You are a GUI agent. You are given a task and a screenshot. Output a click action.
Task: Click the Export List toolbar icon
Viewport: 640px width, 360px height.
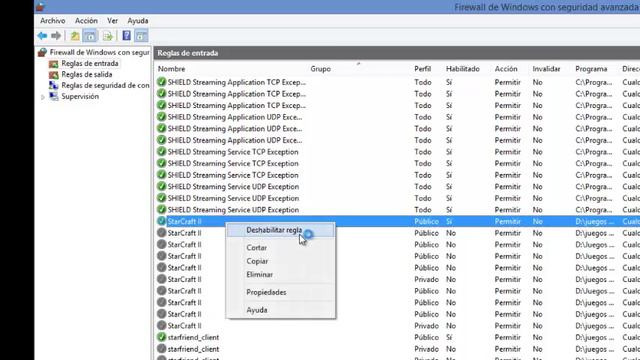click(107, 36)
